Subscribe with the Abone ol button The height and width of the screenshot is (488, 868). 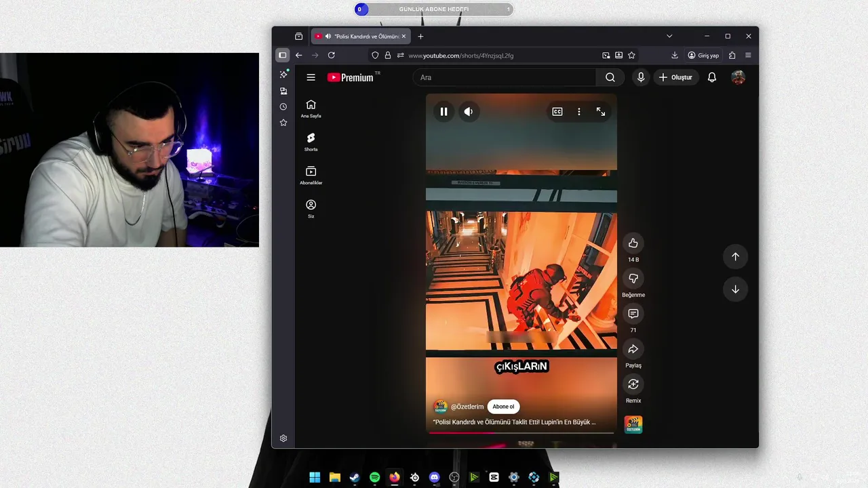(x=503, y=407)
